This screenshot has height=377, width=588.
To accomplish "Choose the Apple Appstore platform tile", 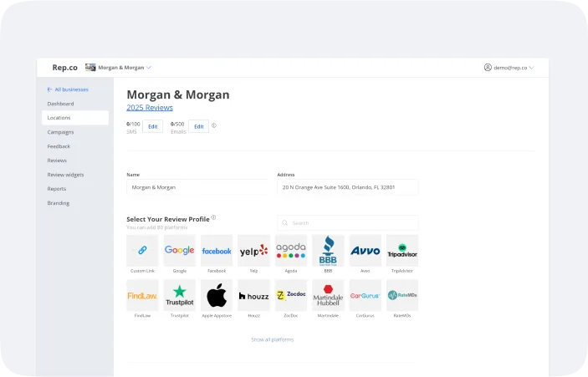I will tap(217, 295).
